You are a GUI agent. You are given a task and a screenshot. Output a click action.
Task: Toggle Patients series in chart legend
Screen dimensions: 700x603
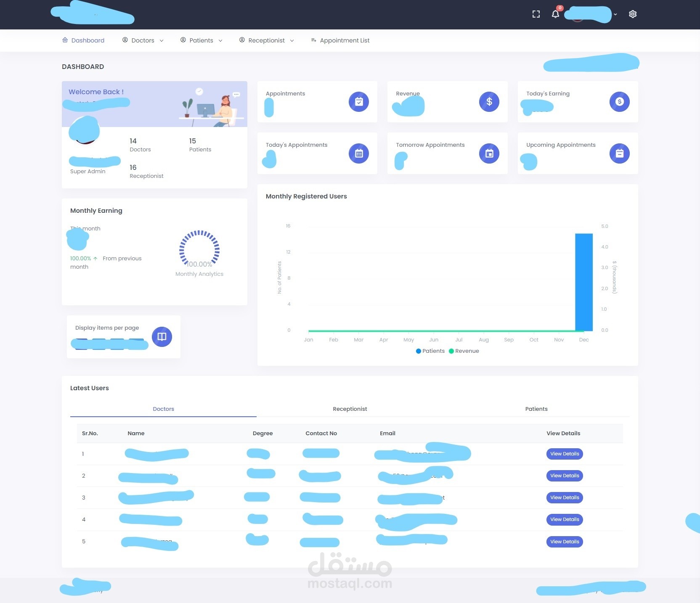point(430,351)
